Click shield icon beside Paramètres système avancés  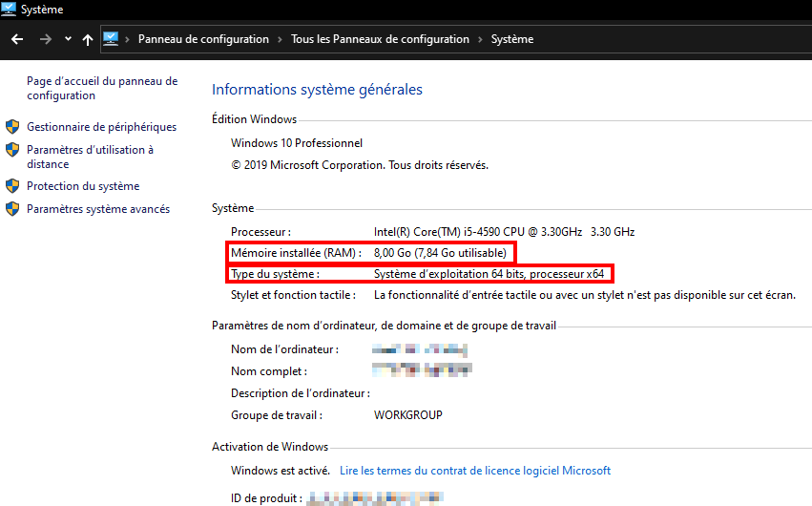click(x=12, y=209)
